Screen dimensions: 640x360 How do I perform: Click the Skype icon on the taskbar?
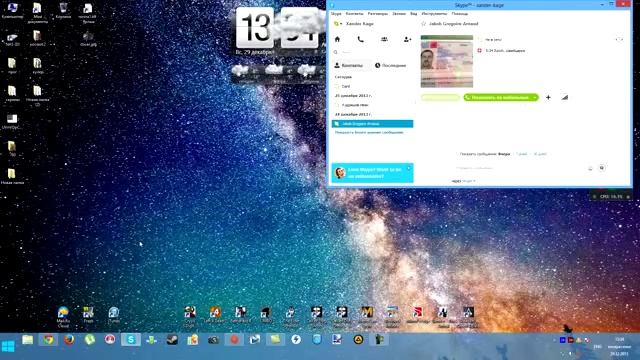click(131, 340)
